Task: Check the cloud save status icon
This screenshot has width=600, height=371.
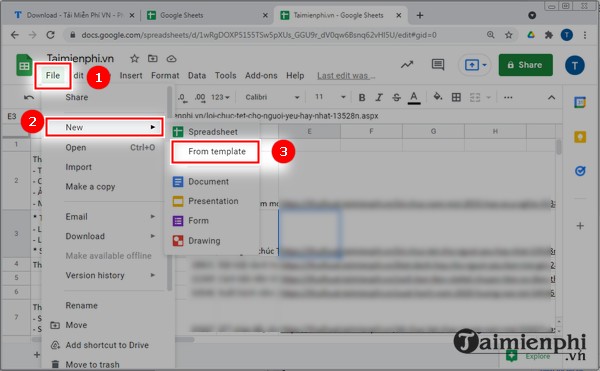Action: pos(171,59)
